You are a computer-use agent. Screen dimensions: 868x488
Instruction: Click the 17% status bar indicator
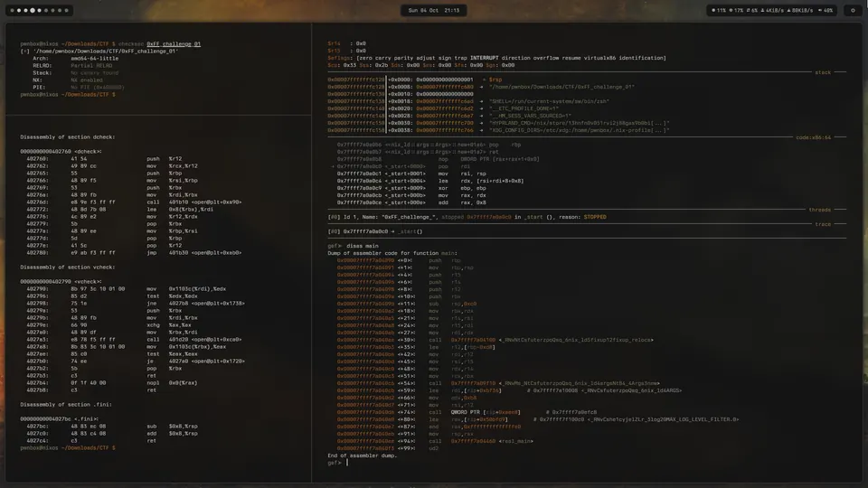[736, 11]
